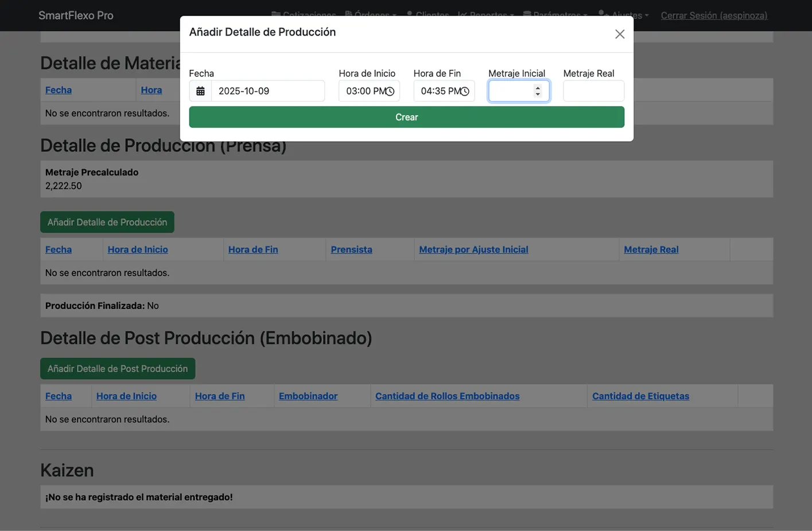Screen dimensions: 812x531
Task: Sort by the Metraje Real column header
Action: pos(651,249)
